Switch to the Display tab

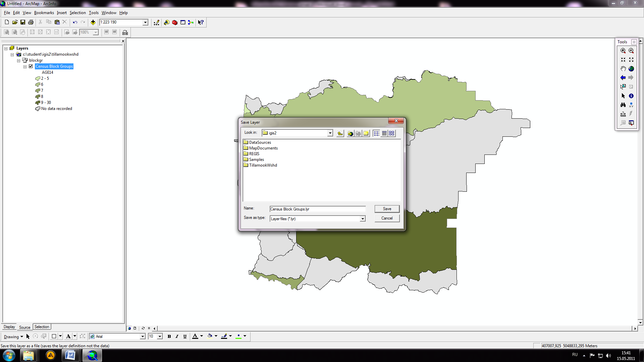tap(9, 327)
